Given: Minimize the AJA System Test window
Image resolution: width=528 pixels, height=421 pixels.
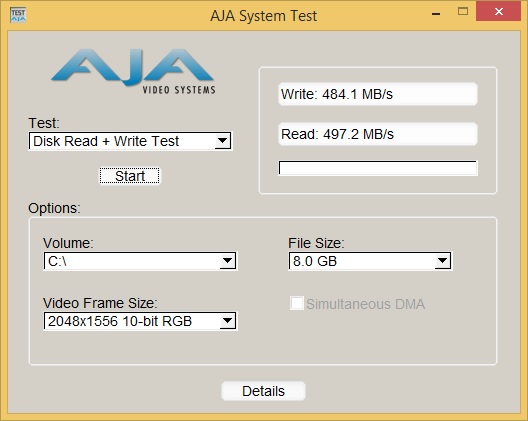Looking at the screenshot, I should tap(436, 13).
